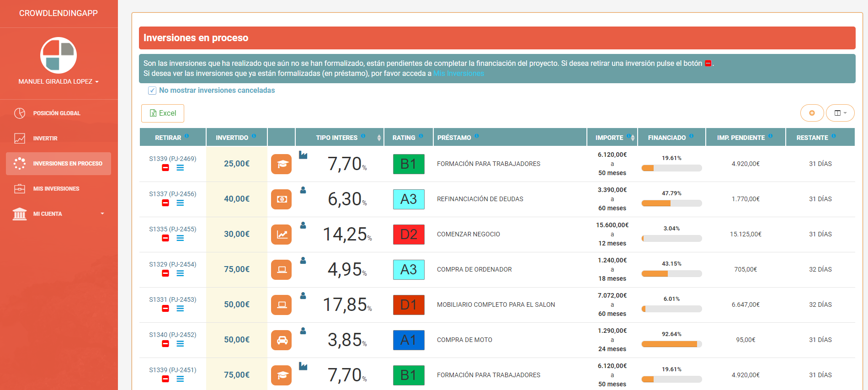Click RESTANTE column header
The width and height of the screenshot is (868, 390).
click(x=820, y=137)
